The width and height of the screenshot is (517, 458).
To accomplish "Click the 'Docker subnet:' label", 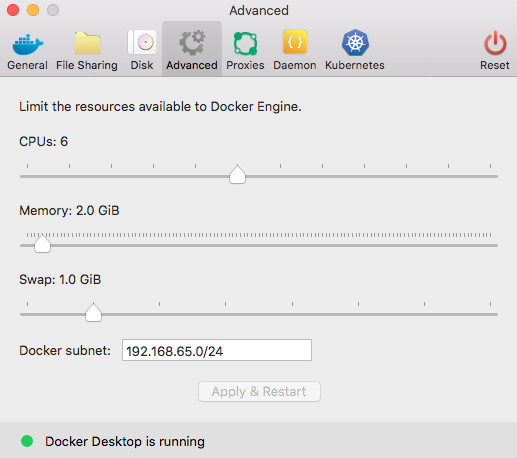I will coord(65,350).
